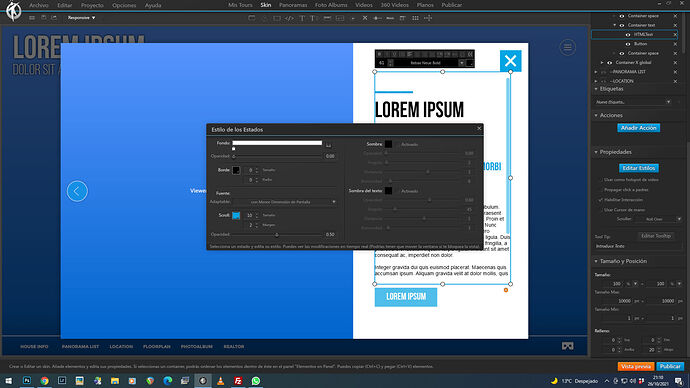The width and height of the screenshot is (690, 388).
Task: Toggle Propagar click a padres checkbox
Action: pyautogui.click(x=601, y=190)
